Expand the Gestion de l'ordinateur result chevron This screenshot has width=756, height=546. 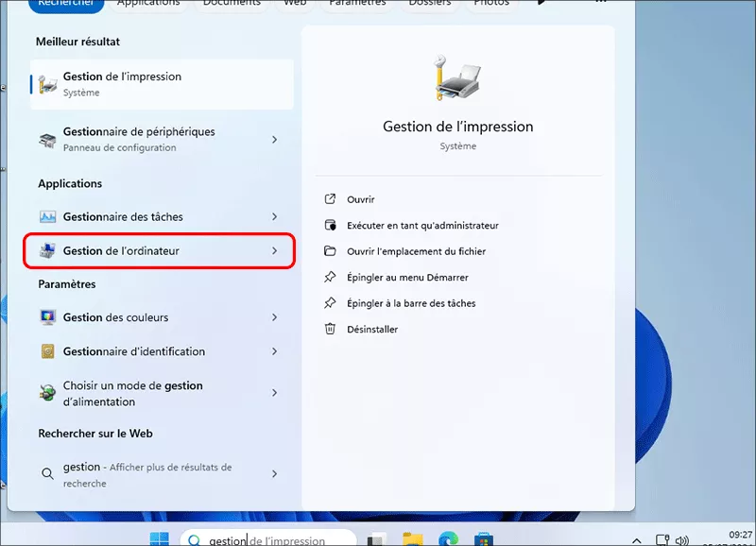tap(273, 250)
